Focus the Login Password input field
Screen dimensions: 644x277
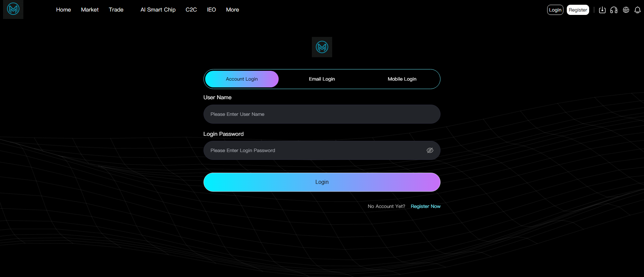tap(322, 150)
